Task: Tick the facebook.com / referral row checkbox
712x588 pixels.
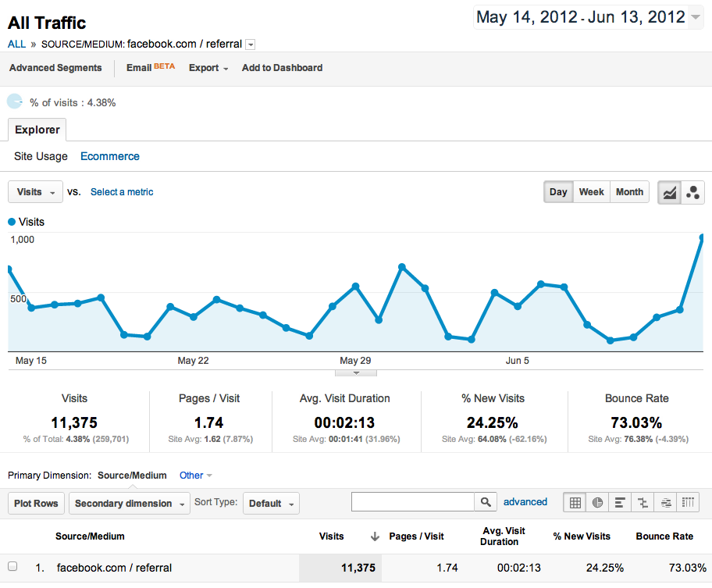Action: coord(12,566)
